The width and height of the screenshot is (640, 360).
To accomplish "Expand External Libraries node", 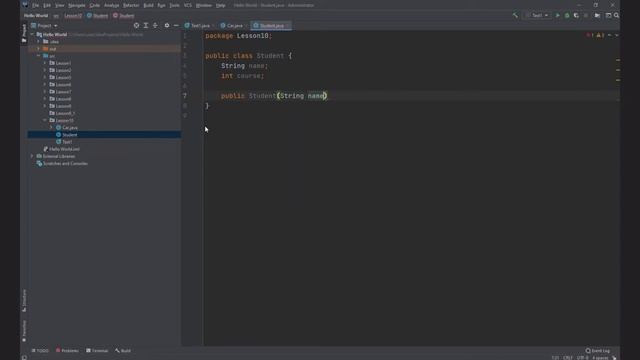I will point(32,156).
